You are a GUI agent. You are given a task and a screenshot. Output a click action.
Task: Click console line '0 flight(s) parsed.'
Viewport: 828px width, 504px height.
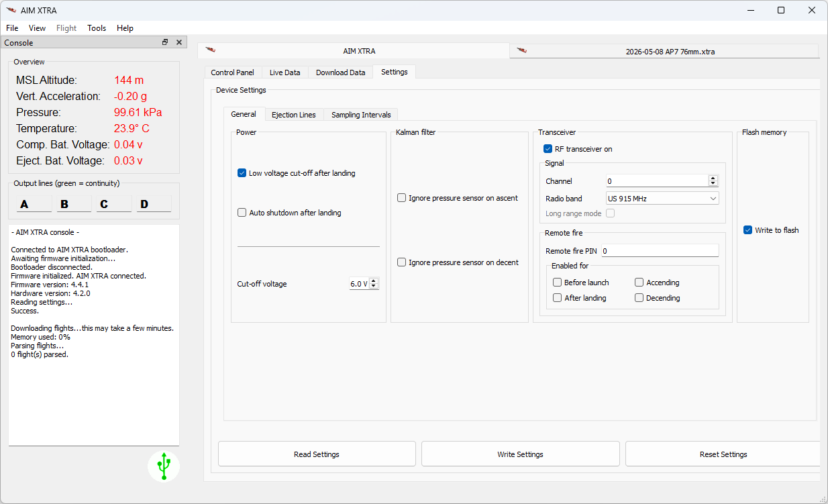pos(40,354)
